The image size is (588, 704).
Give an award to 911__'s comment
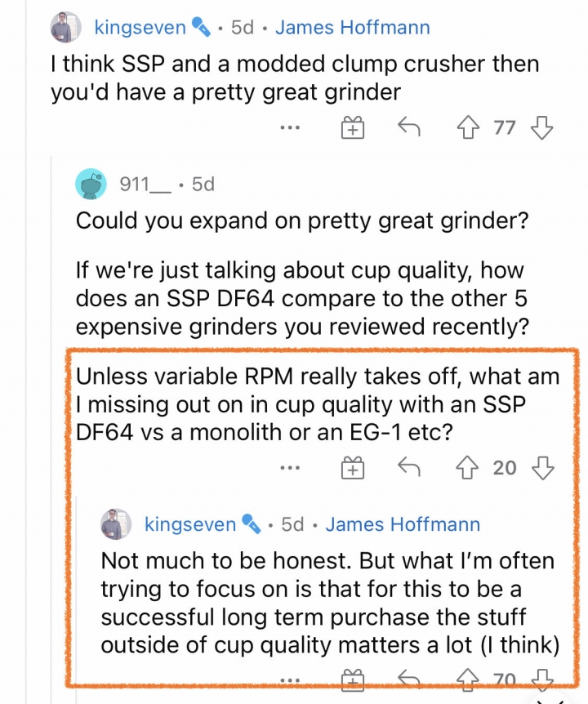pos(353,467)
